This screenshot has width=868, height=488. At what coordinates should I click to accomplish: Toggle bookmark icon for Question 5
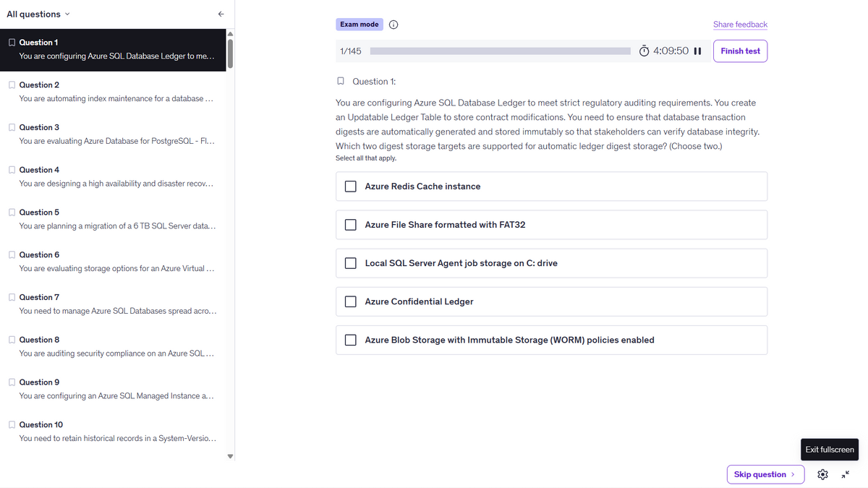click(x=12, y=213)
